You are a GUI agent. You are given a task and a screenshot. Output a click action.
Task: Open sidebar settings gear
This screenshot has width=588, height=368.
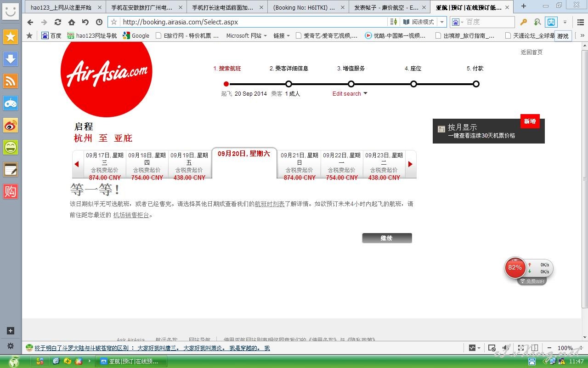(x=11, y=346)
